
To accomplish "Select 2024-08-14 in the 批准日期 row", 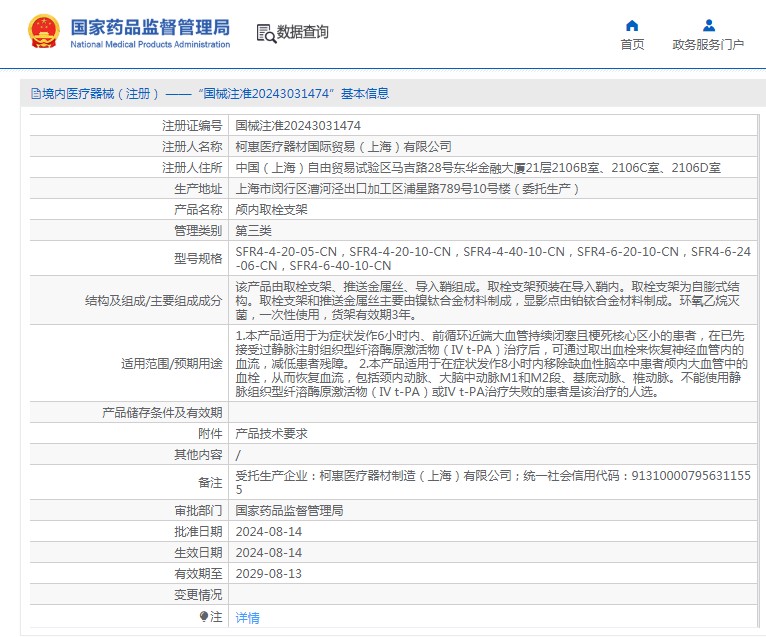I will tap(269, 531).
